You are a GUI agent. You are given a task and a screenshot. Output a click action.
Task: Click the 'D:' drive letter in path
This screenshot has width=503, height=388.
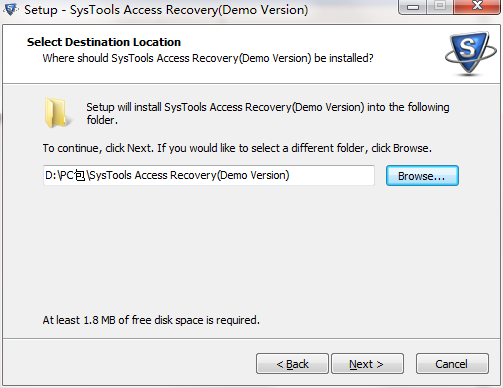click(51, 175)
